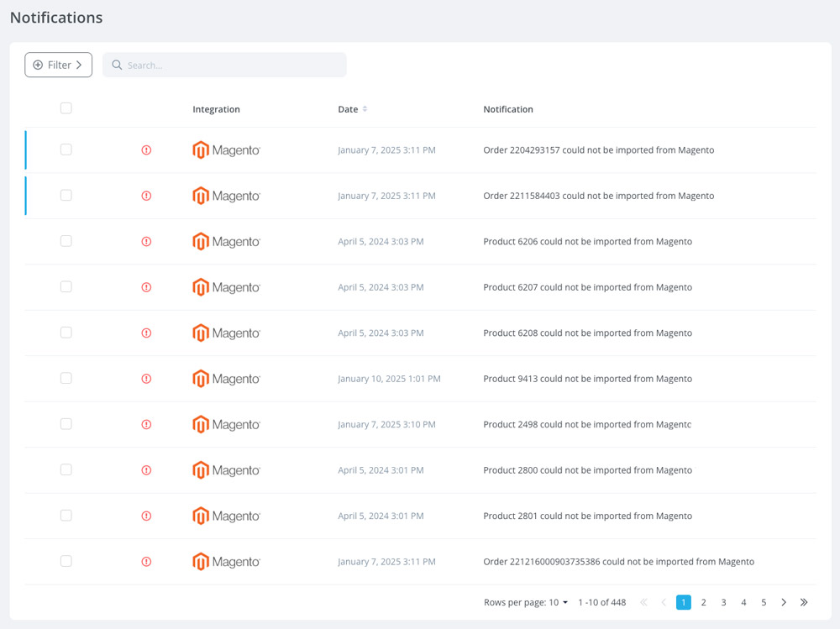Select checkbox for Product 2801 notification
840x629 pixels.
[66, 516]
